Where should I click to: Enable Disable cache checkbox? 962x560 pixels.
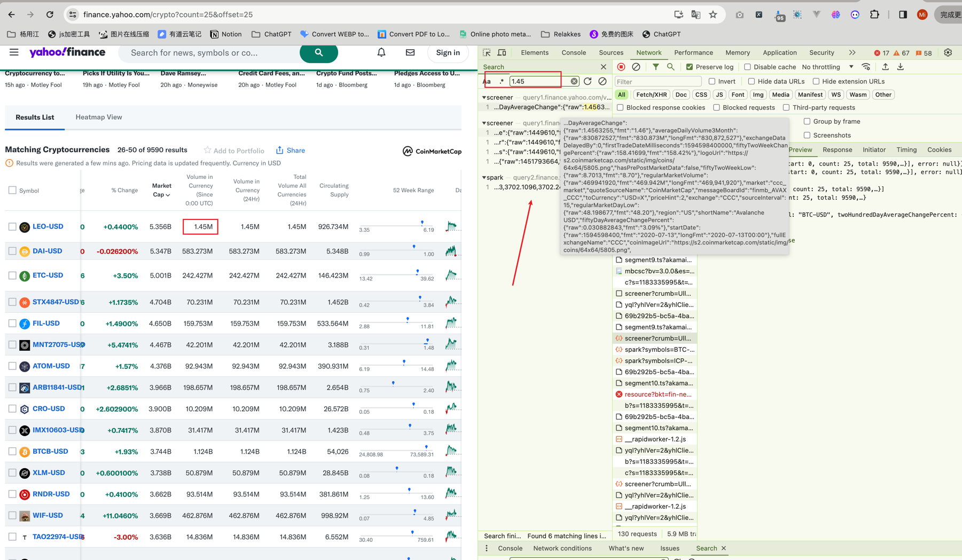[747, 67]
